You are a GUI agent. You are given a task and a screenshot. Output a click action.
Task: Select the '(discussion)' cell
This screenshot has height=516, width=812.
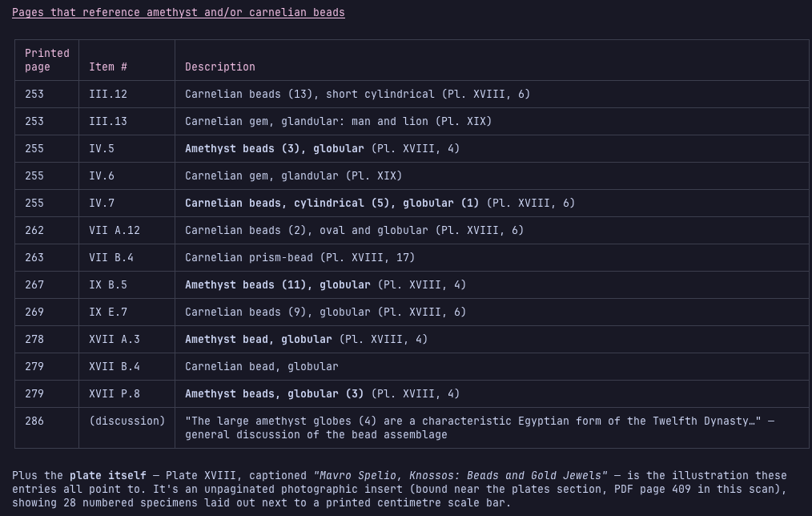pos(127,428)
